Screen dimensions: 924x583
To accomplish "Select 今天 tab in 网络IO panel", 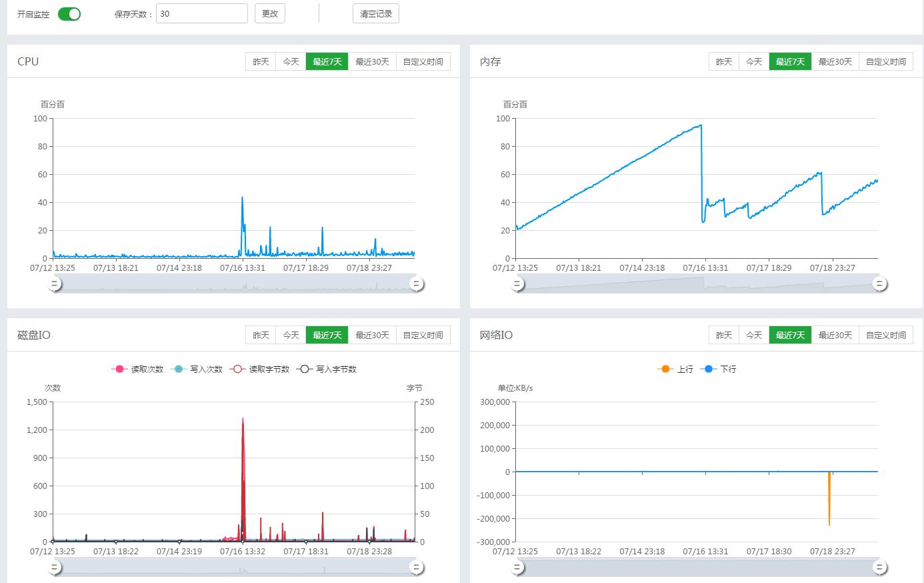I will click(x=753, y=335).
